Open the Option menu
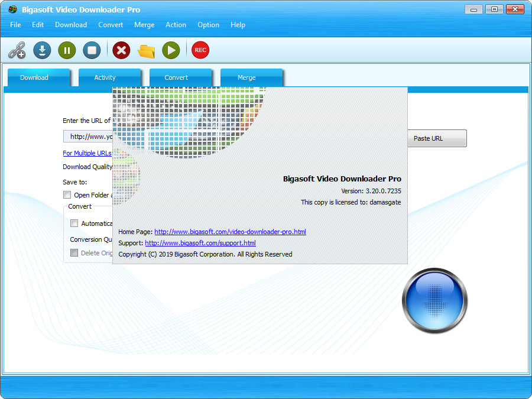This screenshot has width=532, height=399. pos(208,25)
